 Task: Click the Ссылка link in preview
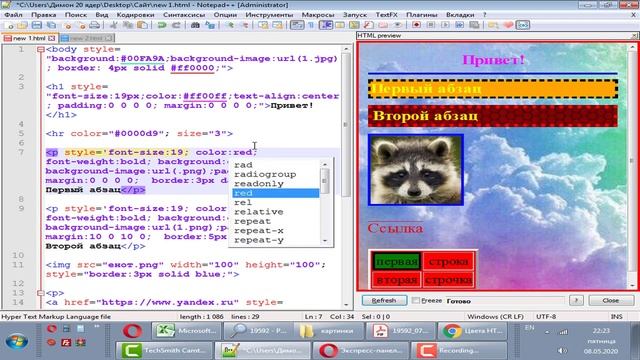(x=395, y=228)
